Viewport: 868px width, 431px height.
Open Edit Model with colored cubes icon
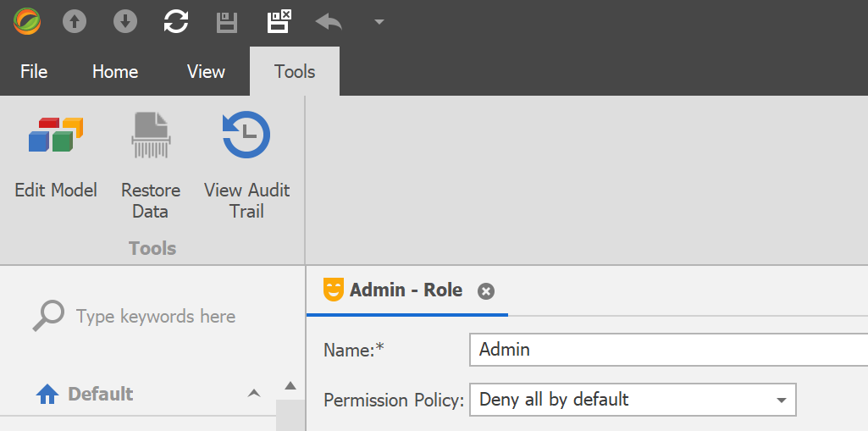56,159
